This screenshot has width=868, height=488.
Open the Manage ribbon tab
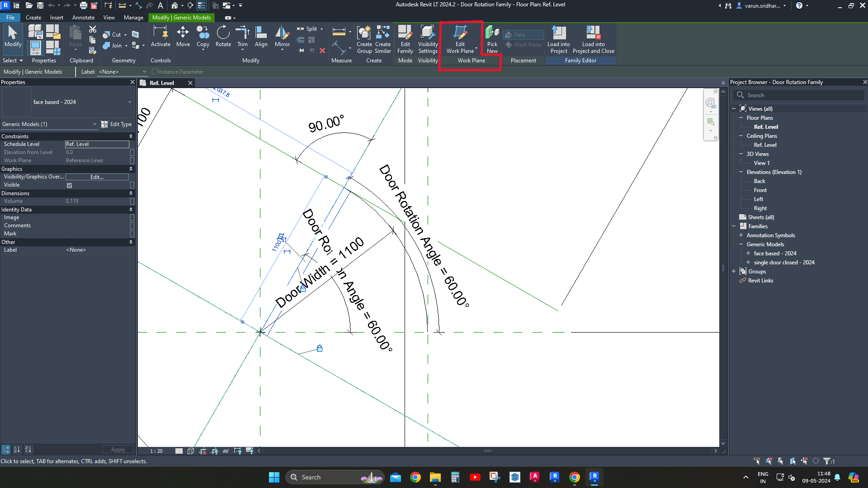(x=133, y=18)
